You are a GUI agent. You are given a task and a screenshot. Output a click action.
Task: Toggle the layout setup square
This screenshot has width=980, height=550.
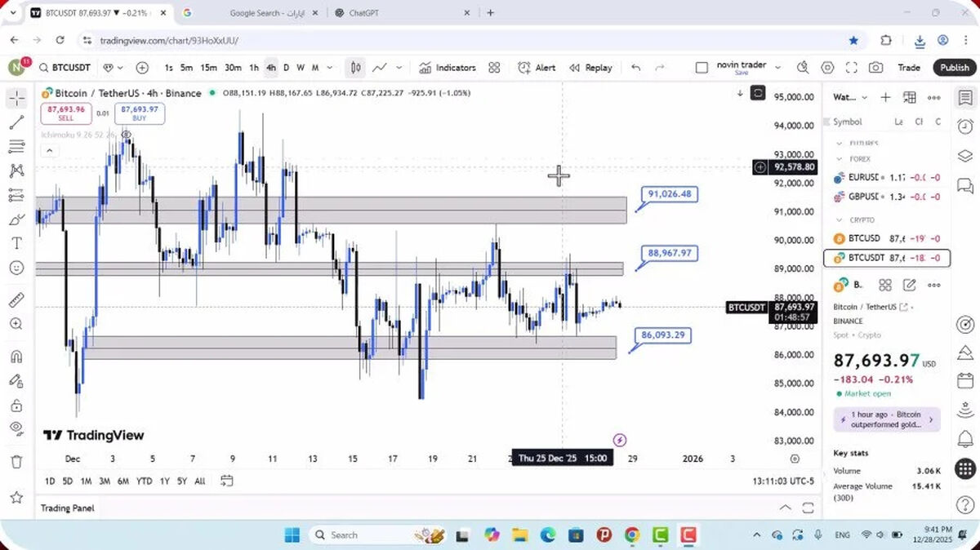coord(702,68)
